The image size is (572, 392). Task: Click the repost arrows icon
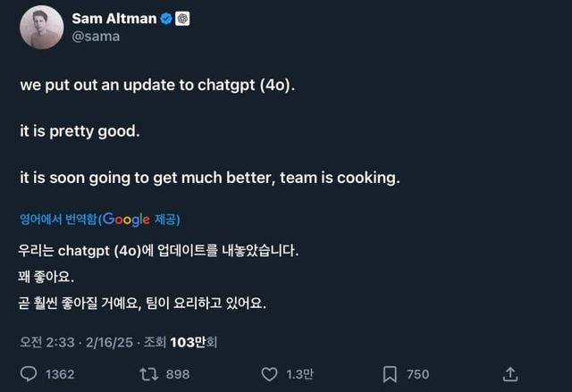point(148,373)
